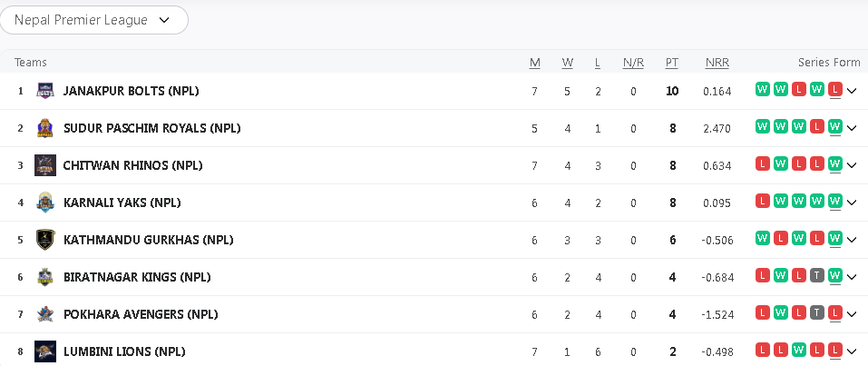
Task: Open the Nepal Premier League dropdown
Action: pyautogui.click(x=94, y=20)
